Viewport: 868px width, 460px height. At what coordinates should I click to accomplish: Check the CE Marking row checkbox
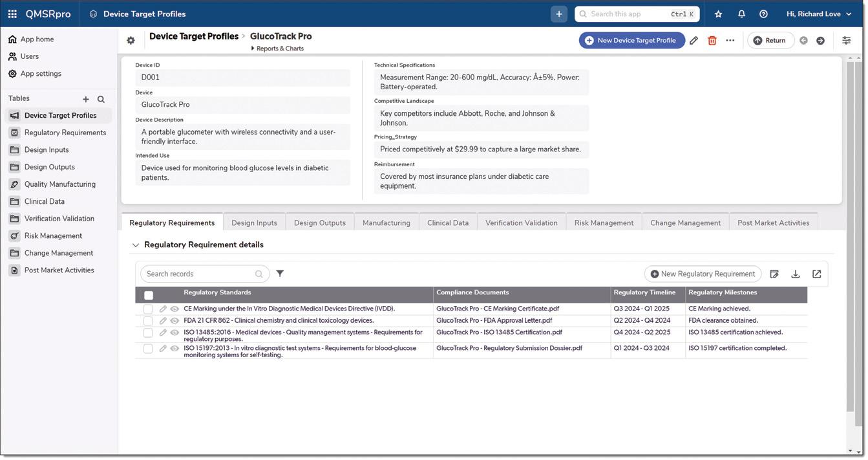(x=148, y=309)
